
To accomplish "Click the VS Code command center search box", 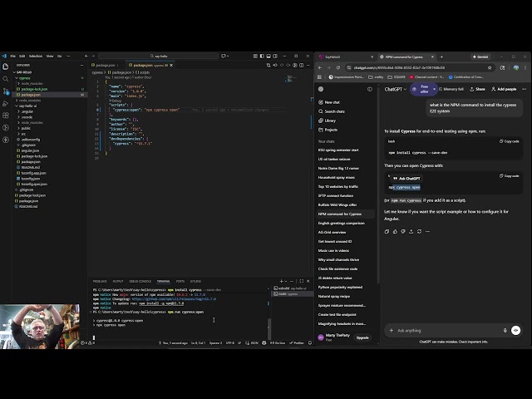I will click(158, 56).
